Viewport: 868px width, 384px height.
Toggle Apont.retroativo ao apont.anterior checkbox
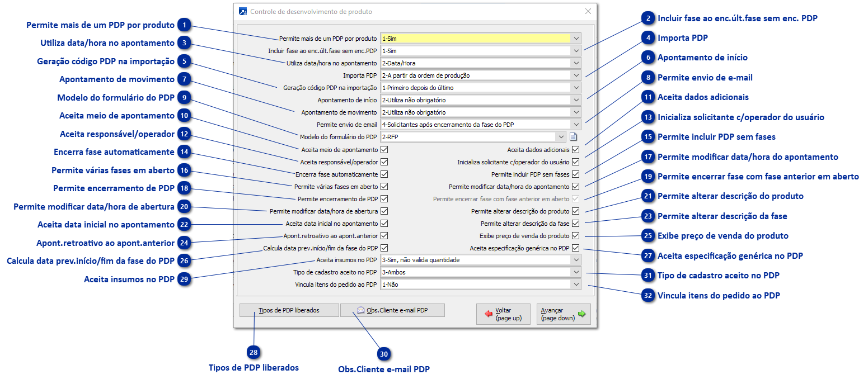point(384,236)
